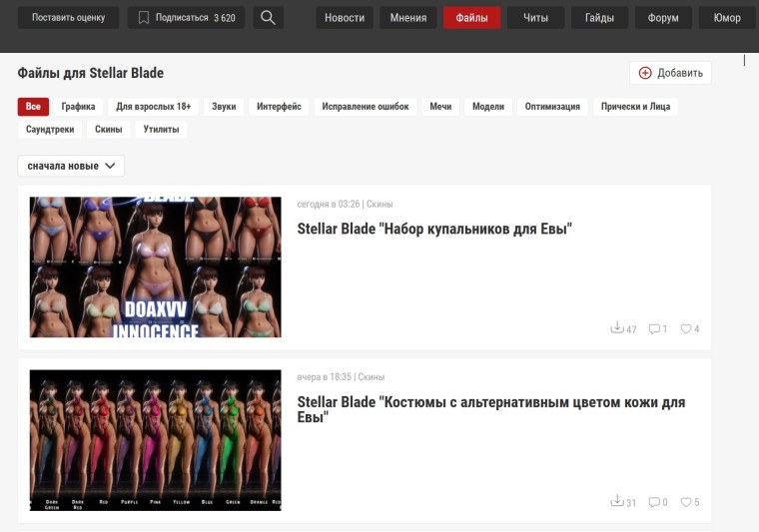Open the Новости section
Image resolution: width=759 pixels, height=532 pixels.
click(345, 18)
